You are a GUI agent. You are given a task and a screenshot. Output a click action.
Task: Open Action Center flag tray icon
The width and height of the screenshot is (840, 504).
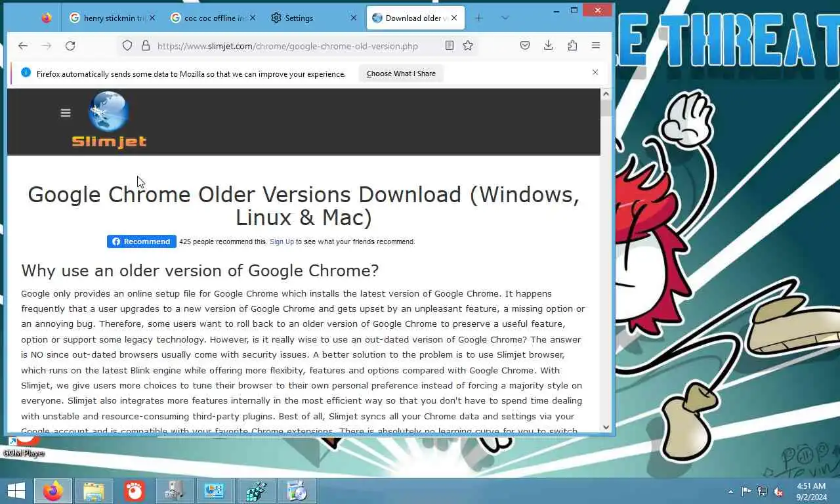pyautogui.click(x=746, y=492)
